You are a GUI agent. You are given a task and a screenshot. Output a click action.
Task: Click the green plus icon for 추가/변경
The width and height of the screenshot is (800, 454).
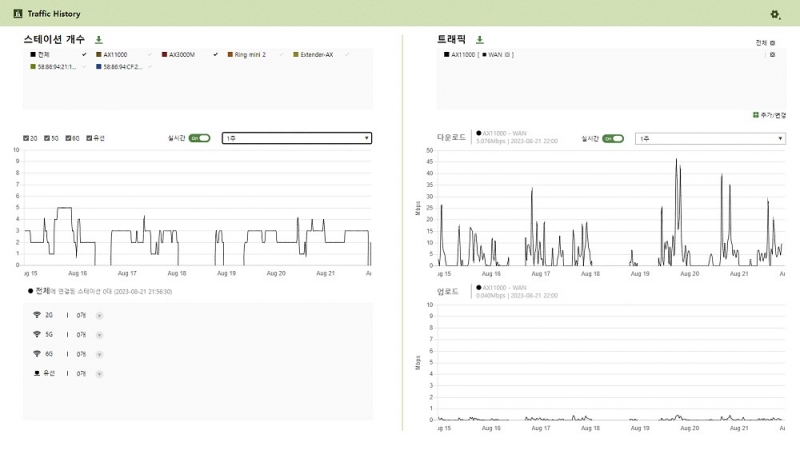755,116
